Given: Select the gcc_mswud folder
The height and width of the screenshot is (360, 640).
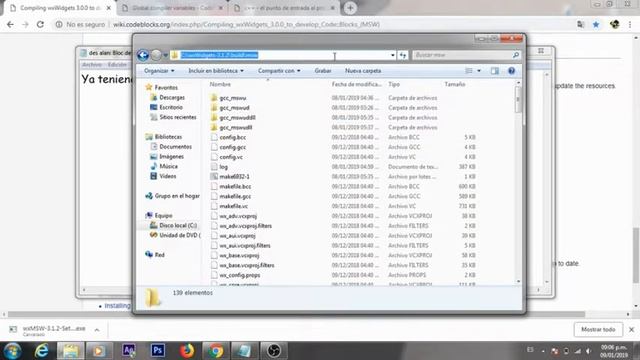Looking at the screenshot, I should (x=234, y=108).
